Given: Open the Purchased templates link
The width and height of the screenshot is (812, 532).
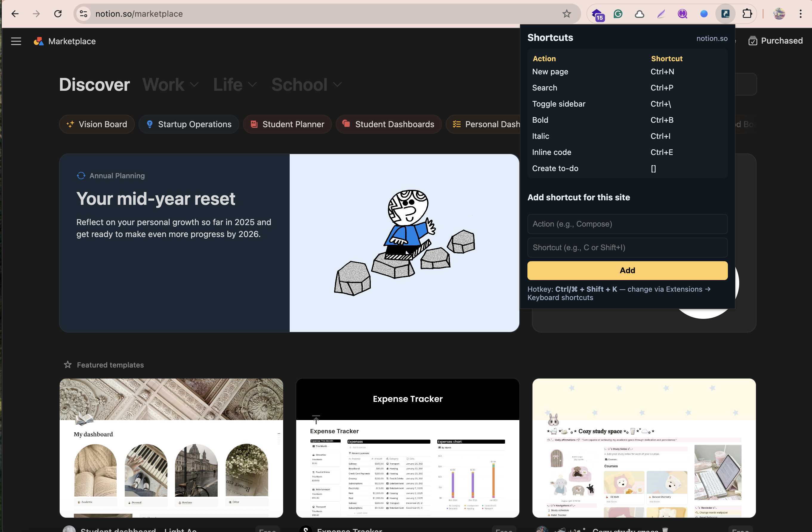Looking at the screenshot, I should (776, 41).
